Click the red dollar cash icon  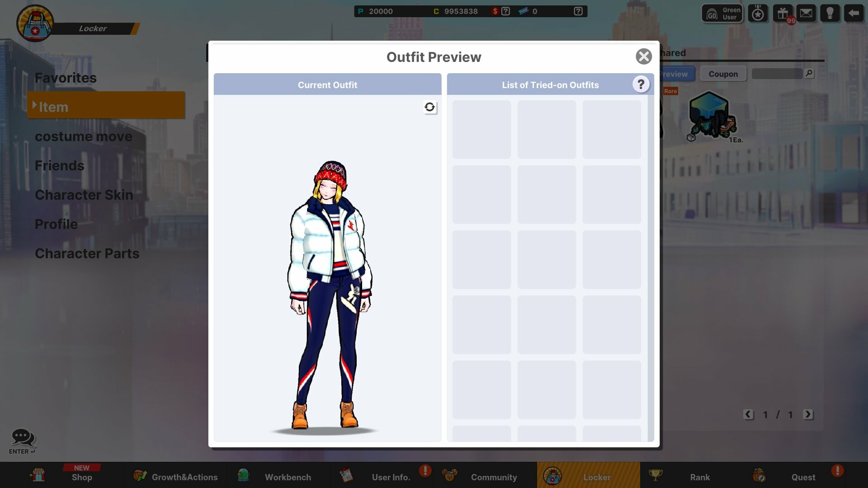495,11
